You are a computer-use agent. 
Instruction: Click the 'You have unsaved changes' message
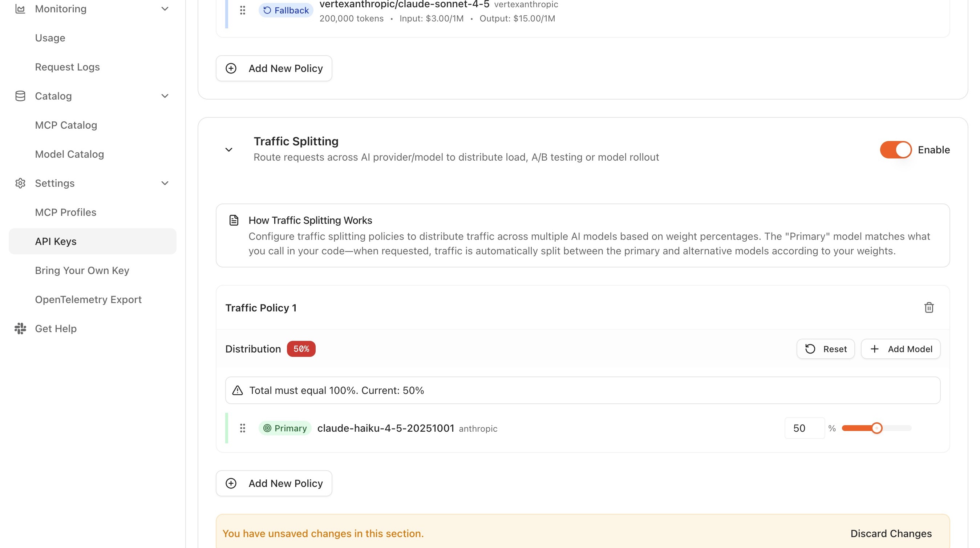(x=323, y=533)
